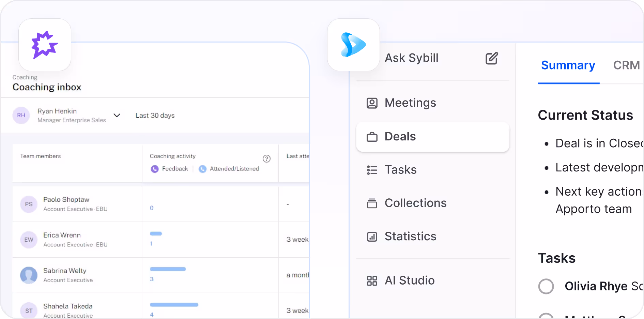Click Erica Wrenn's coaching activity bar

pyautogui.click(x=156, y=233)
